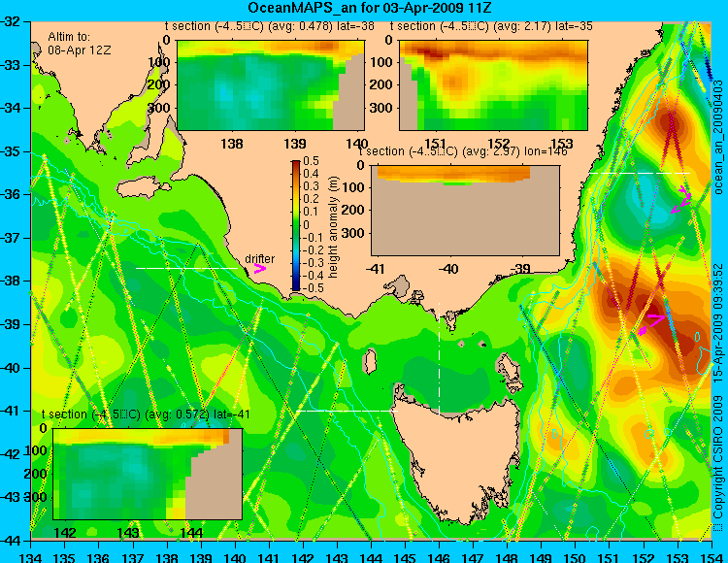Click the colorbar tick labeled 0.2
The height and width of the screenshot is (563, 728).
311,199
